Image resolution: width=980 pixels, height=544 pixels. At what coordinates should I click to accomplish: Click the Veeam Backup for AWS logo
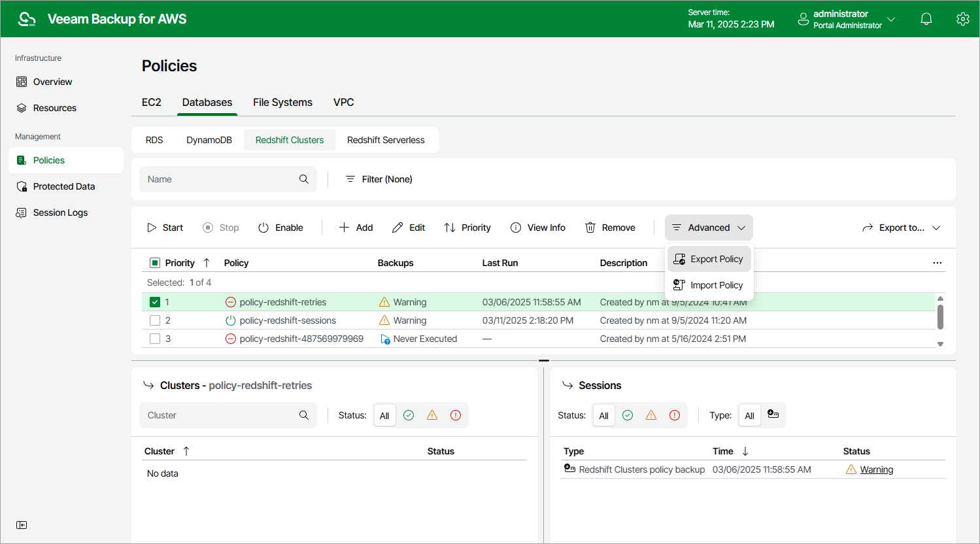(x=27, y=19)
